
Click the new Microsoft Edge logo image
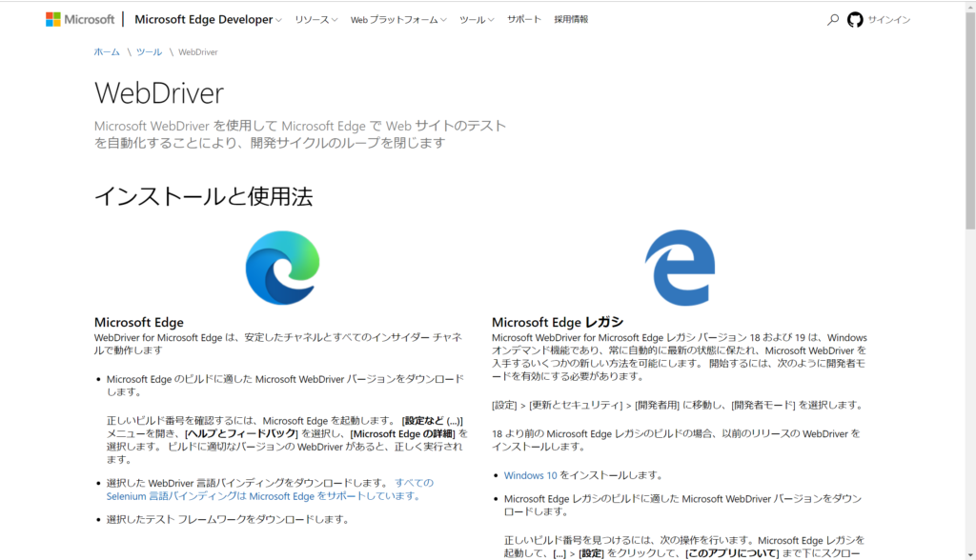click(282, 268)
